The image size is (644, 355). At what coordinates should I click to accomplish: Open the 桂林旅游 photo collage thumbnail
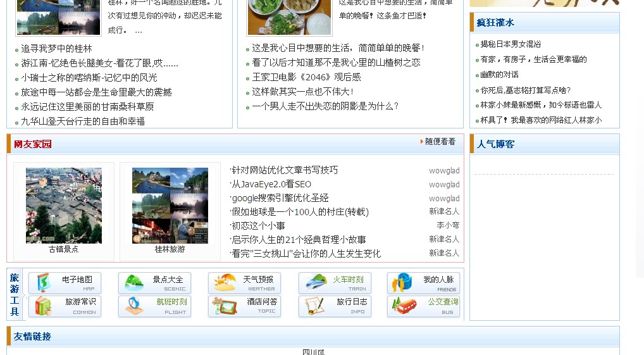(x=170, y=206)
